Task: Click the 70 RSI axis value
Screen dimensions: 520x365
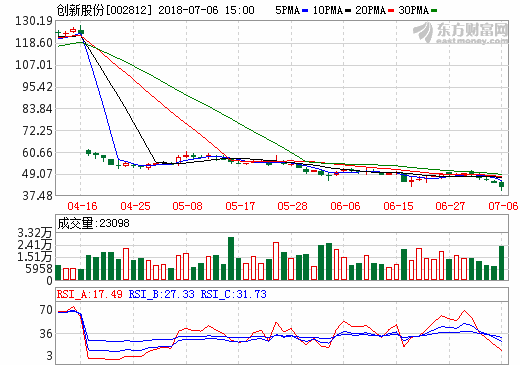Action: click(x=46, y=310)
